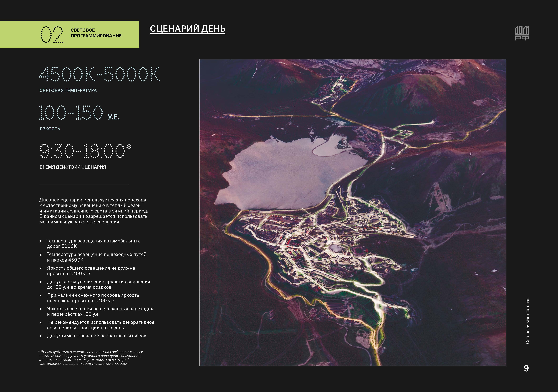Click the bullet about рекламных вывесок
558x392 pixels.
pyautogui.click(x=97, y=336)
